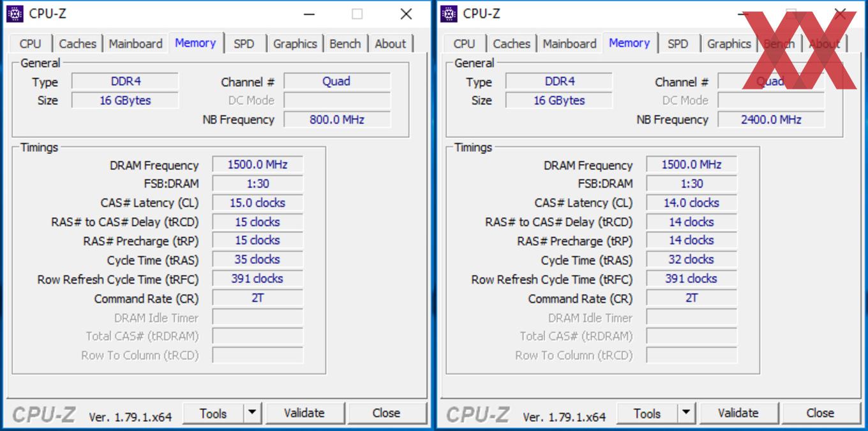The height and width of the screenshot is (431, 868).
Task: Open Graphics tab in left window
Action: [x=295, y=43]
